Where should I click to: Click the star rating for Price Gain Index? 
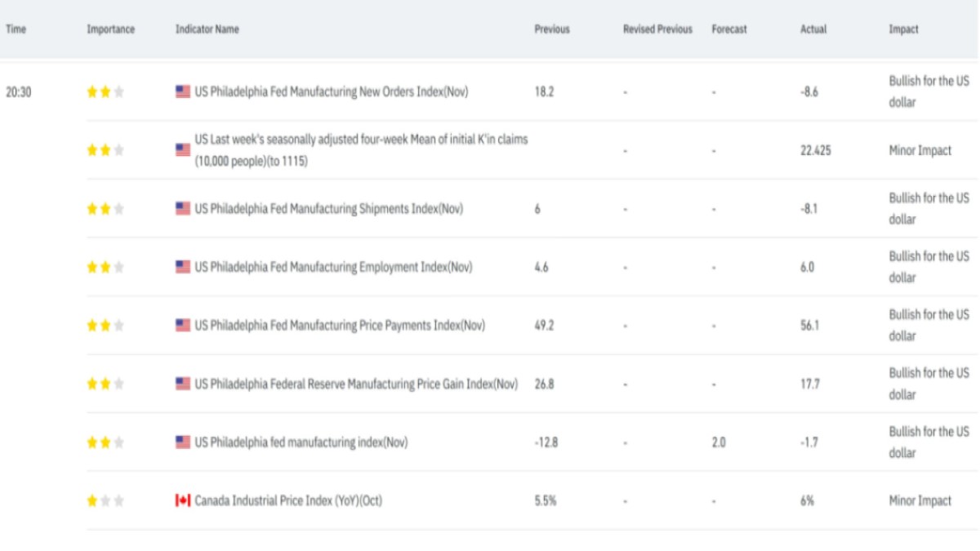105,384
